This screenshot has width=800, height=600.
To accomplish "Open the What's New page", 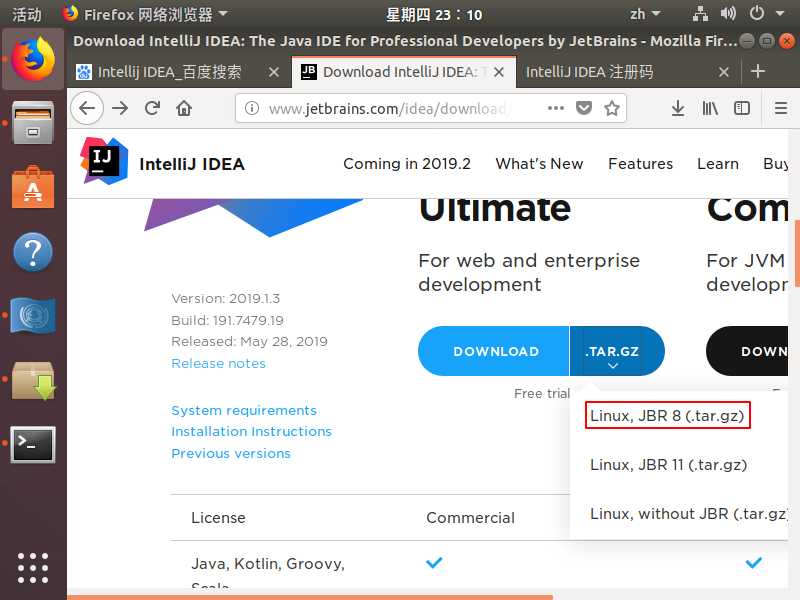I will coord(539,164).
